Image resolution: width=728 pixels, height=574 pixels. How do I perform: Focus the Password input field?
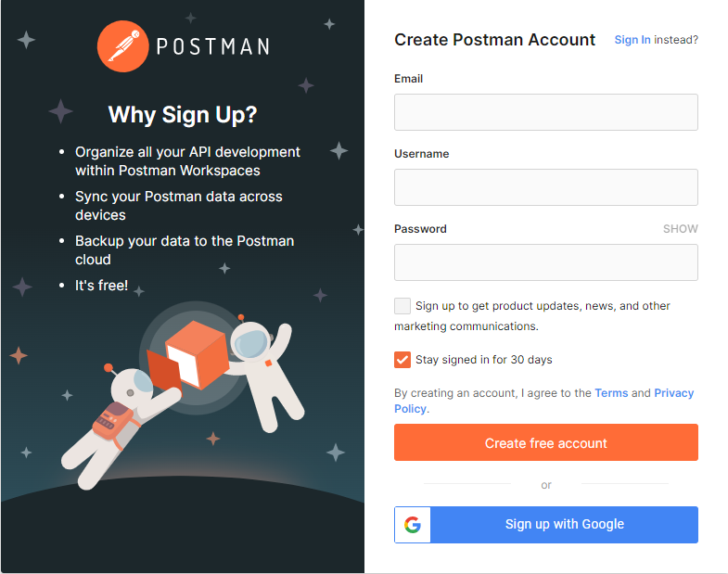coord(546,262)
